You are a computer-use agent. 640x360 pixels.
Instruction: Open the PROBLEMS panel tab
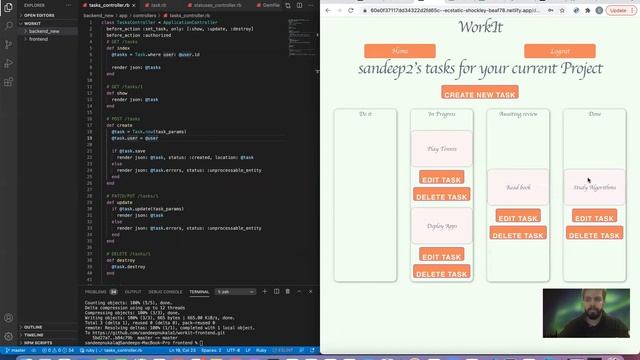(x=101, y=292)
